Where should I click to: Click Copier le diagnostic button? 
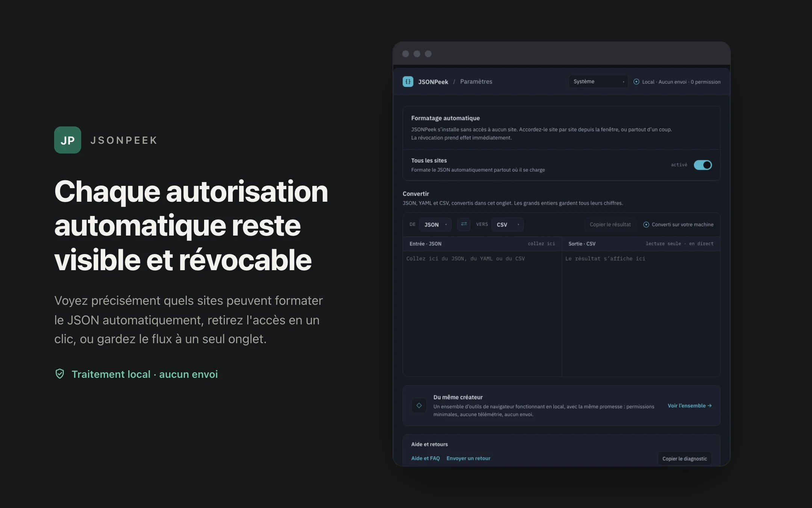coord(685,459)
